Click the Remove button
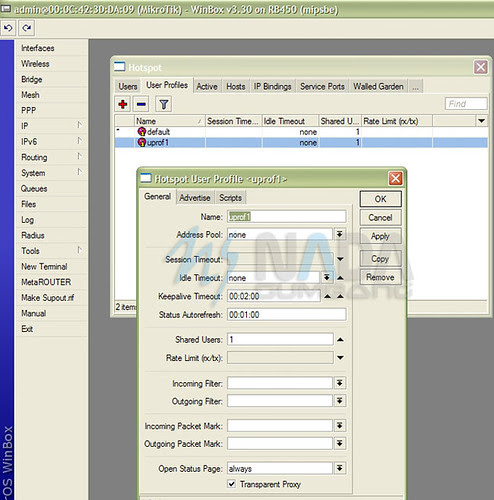Image resolution: width=494 pixels, height=500 pixels. coord(380,277)
